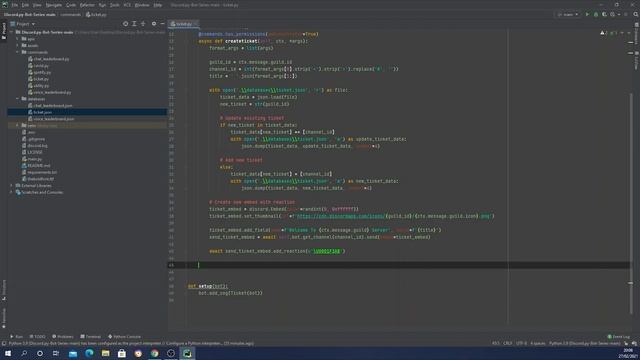Open Microsoft Store from the taskbar
Viewport: 640px width, 360px height.
[122, 353]
